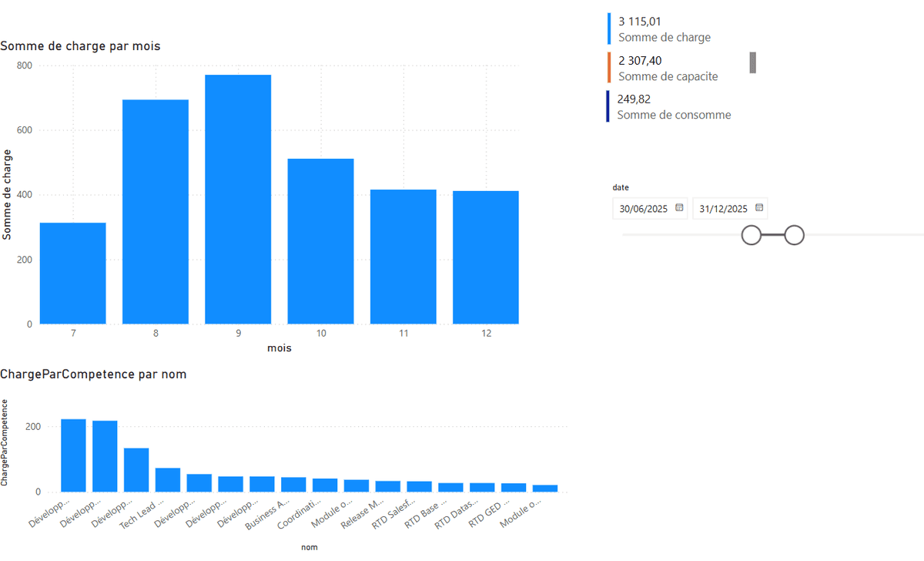Viewport: 924px width, 561px height.
Task: Select the Somme de capacite card
Action: tap(667, 68)
